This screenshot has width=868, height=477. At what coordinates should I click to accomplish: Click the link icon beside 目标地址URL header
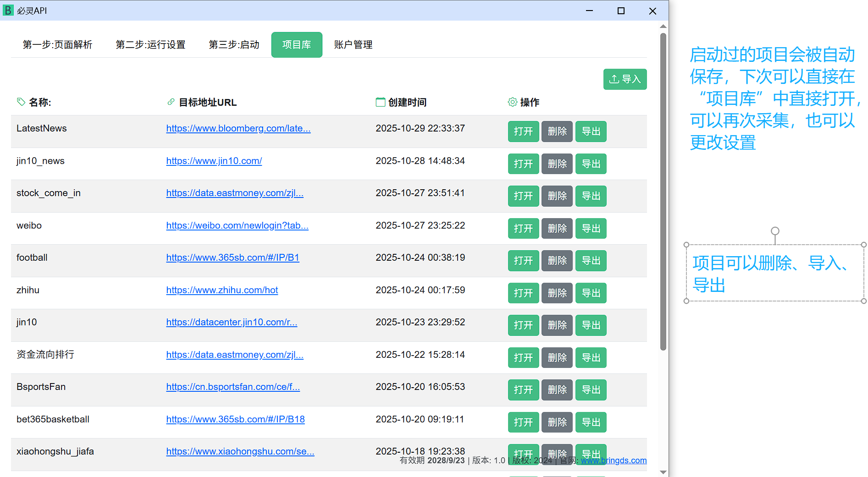coord(171,102)
